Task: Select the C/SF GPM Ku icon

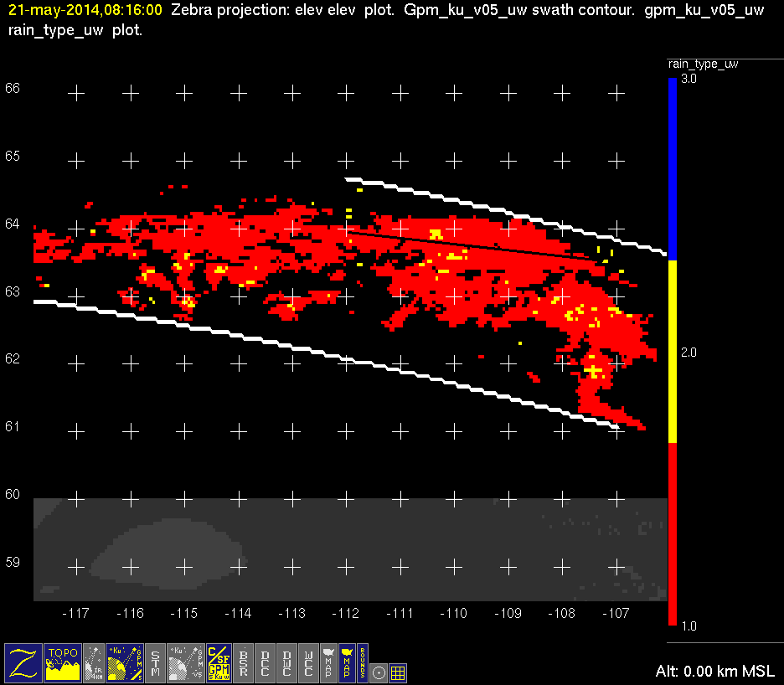Action: (x=219, y=662)
